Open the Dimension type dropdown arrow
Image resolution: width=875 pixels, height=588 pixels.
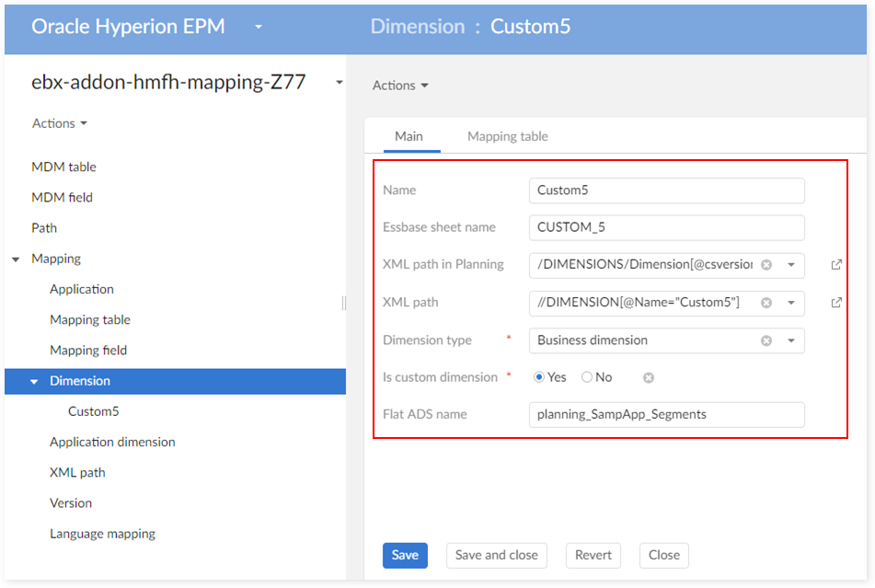[791, 340]
